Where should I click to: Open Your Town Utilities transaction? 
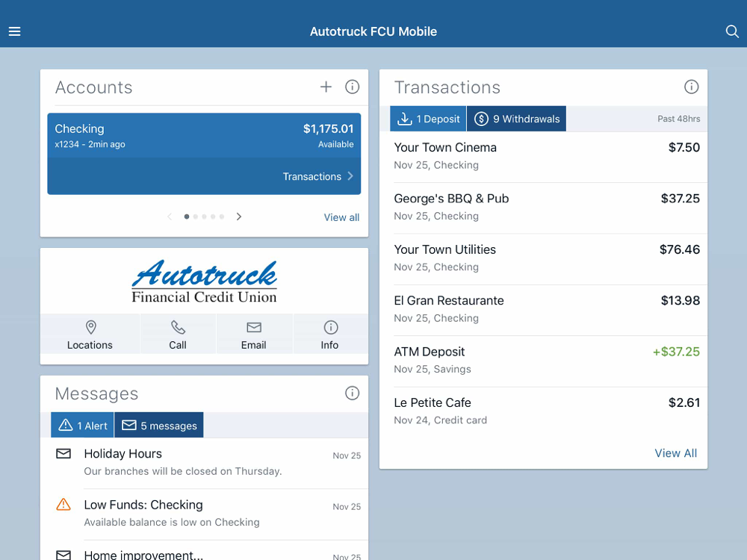coord(547,258)
